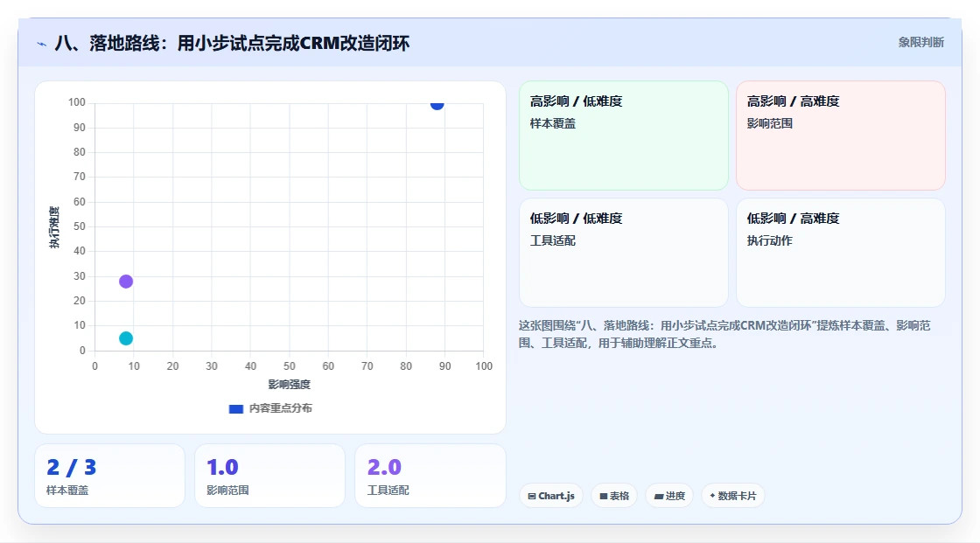Screen dimensions: 980x543
Task: Click the 执行难度 y-axis title
Action: tap(54, 226)
